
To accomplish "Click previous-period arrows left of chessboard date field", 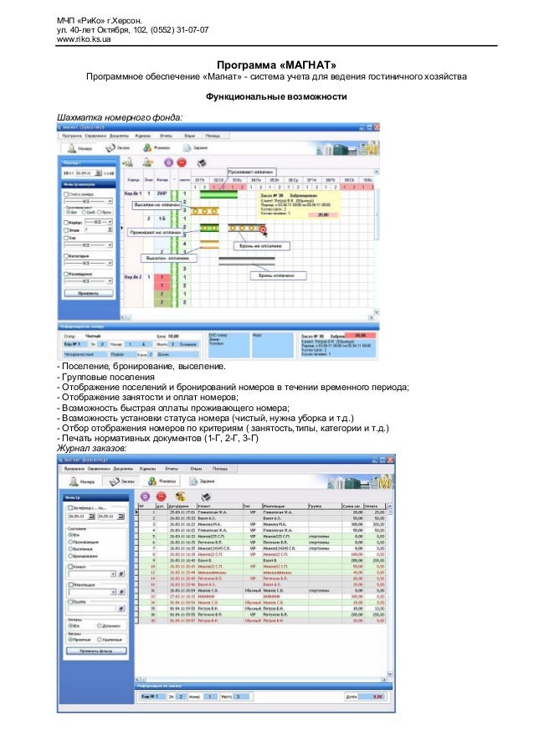I will 68,173.
